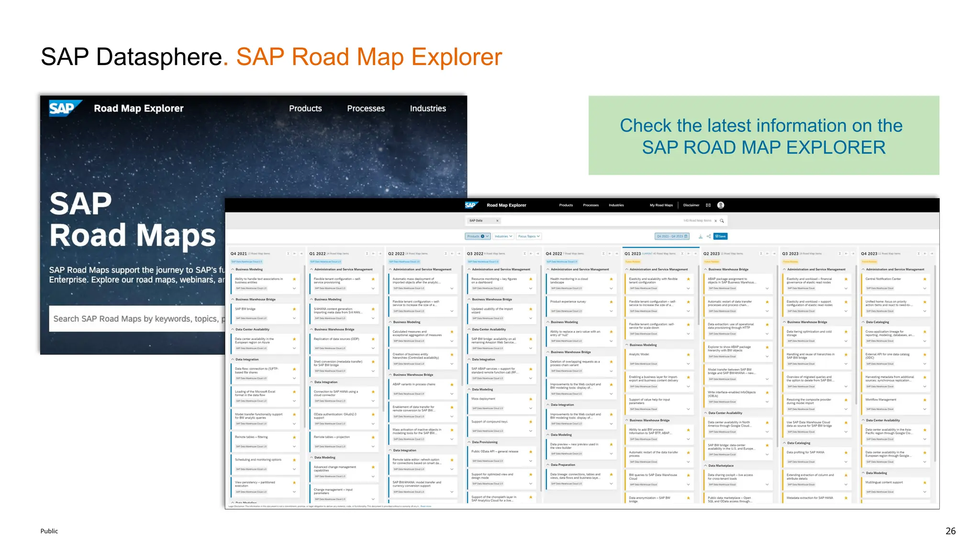Remove the SAP Data search tag
This screenshot has height=551, width=980.
click(497, 221)
